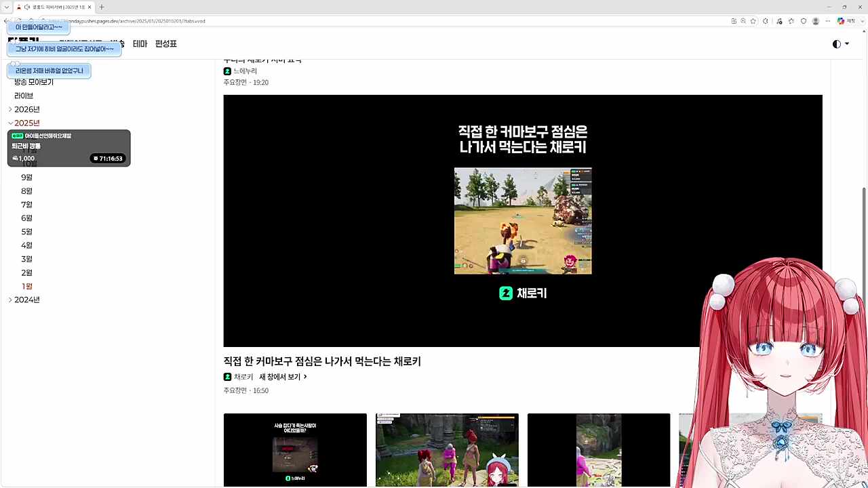The width and height of the screenshot is (868, 488).
Task: Click the music note extension icon
Action: pyautogui.click(x=780, y=21)
